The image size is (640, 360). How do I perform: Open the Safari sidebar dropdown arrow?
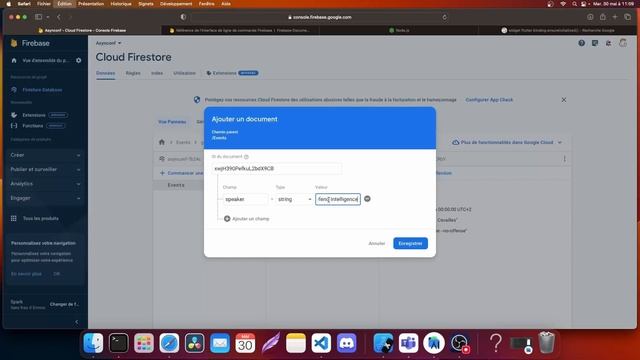point(48,17)
